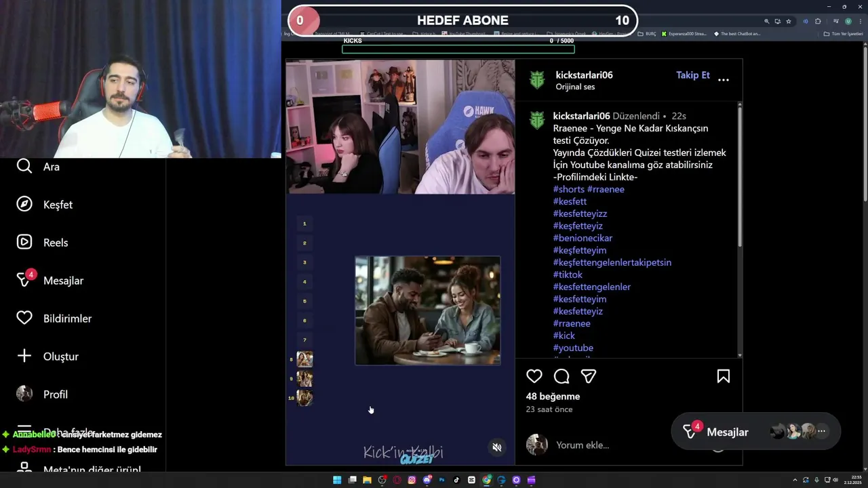Like the post with heart icon
This screenshot has width=868, height=488.
click(534, 376)
